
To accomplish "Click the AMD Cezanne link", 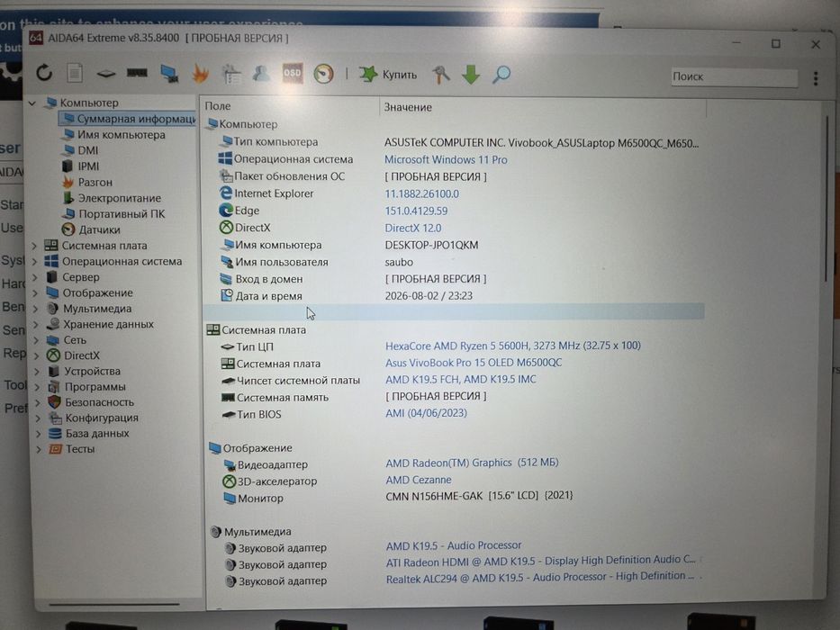I will (x=419, y=480).
